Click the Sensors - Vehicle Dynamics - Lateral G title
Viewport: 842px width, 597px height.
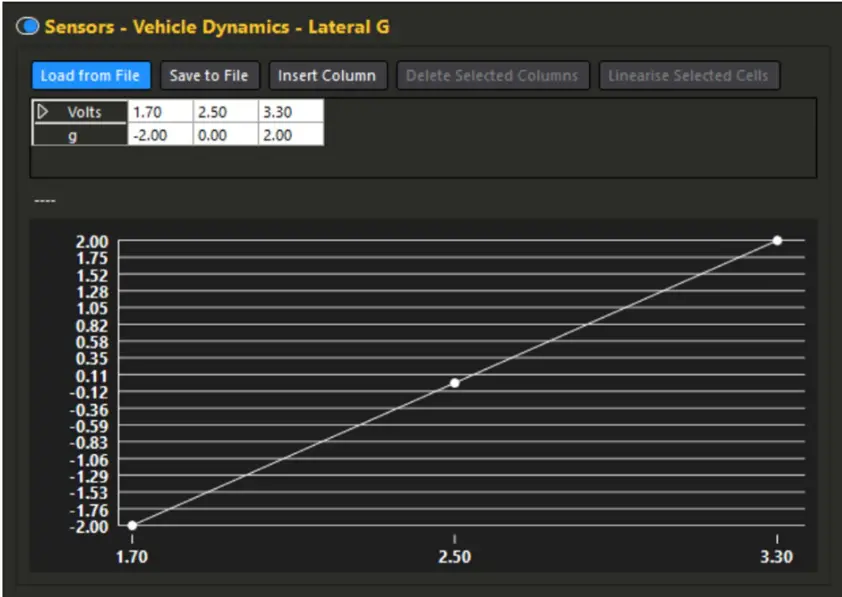tap(216, 27)
